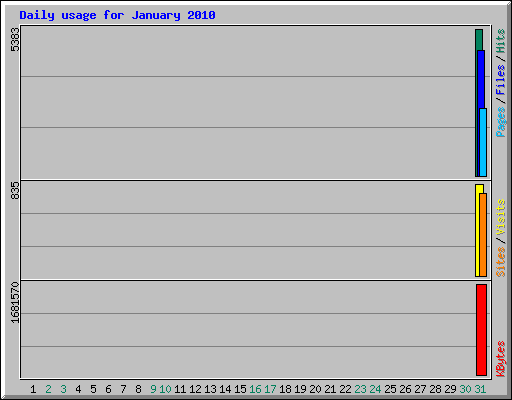Click day 2 on the x-axis
Image resolution: width=512 pixels, height=400 pixels.
pyautogui.click(x=48, y=389)
